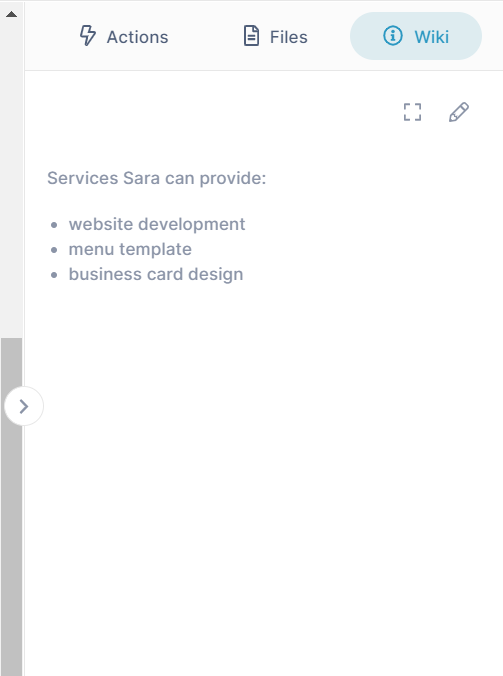Expand the side panel with the chevron button
Image resolution: width=503 pixels, height=676 pixels.
[x=24, y=406]
